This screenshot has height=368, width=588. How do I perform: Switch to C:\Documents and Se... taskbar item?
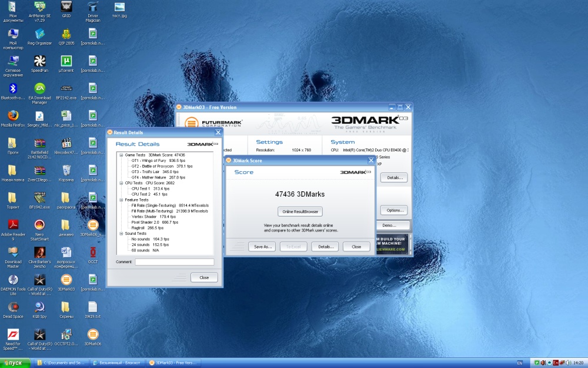62,363
